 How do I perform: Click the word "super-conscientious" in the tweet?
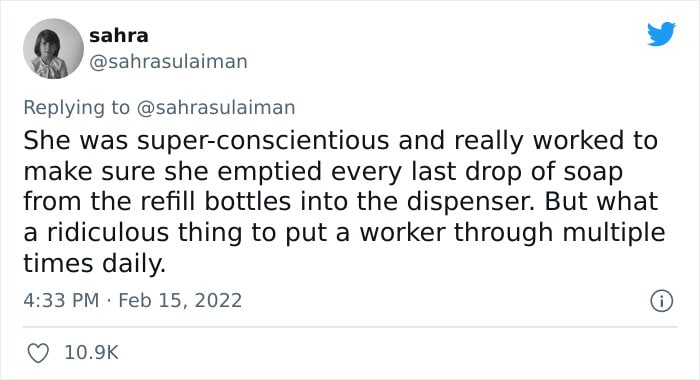[263, 141]
